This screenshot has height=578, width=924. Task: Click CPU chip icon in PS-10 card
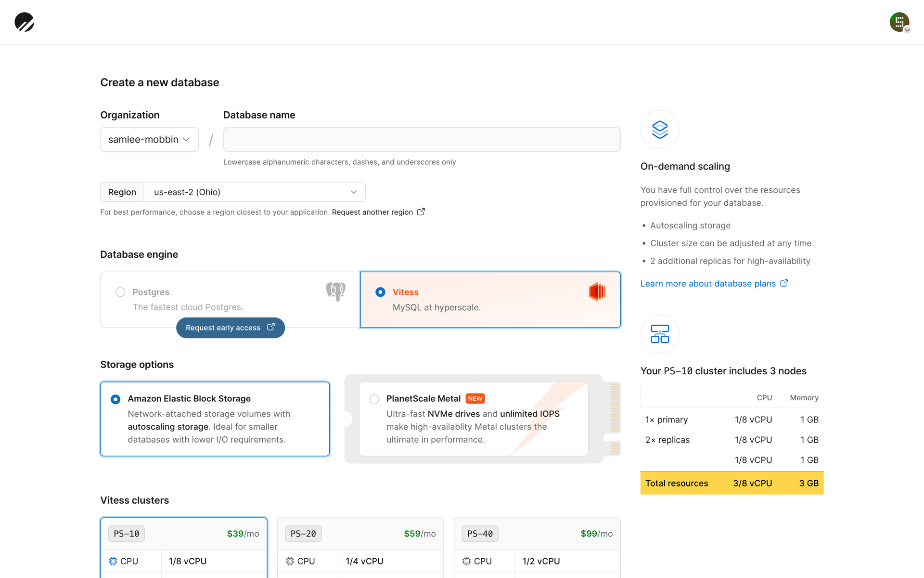coord(113,561)
